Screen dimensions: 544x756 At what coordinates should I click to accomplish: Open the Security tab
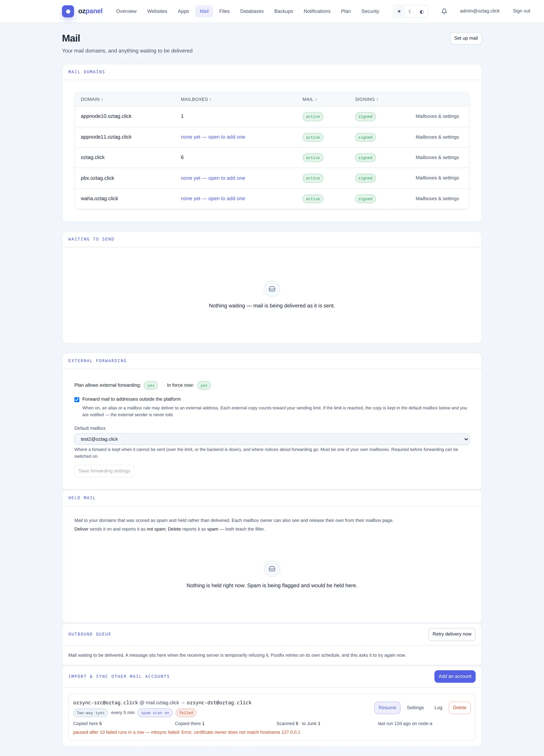(370, 11)
